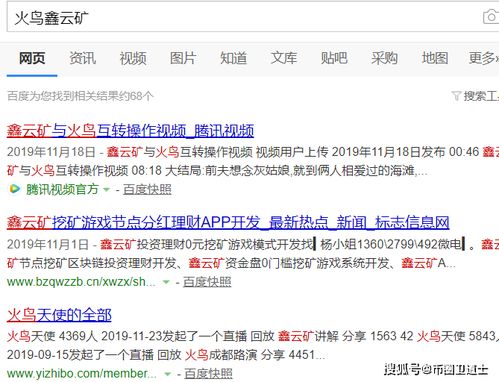Switch to the 资讯 tab

(x=82, y=58)
